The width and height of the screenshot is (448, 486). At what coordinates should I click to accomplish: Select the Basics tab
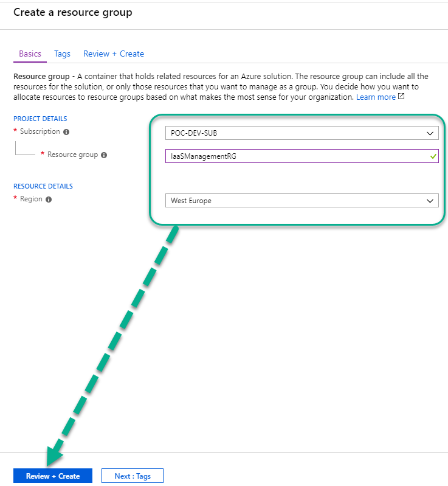pos(30,54)
